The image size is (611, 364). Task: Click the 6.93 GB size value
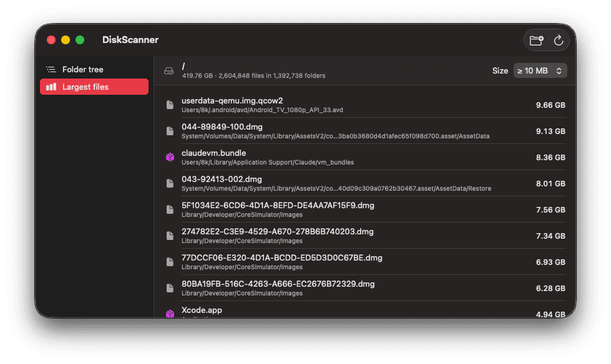coord(550,262)
